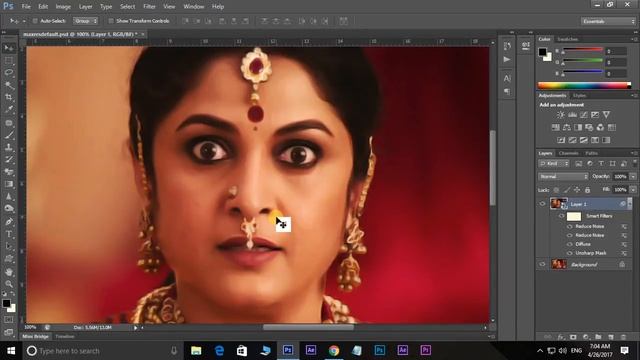Click the trash icon to delete layer
Viewport: 640px width, 360px height.
pyautogui.click(x=623, y=337)
